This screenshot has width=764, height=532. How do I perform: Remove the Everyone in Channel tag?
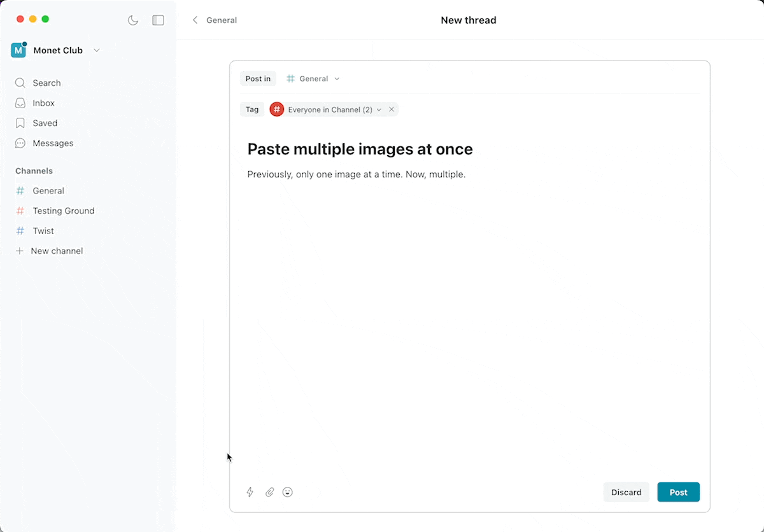(392, 109)
